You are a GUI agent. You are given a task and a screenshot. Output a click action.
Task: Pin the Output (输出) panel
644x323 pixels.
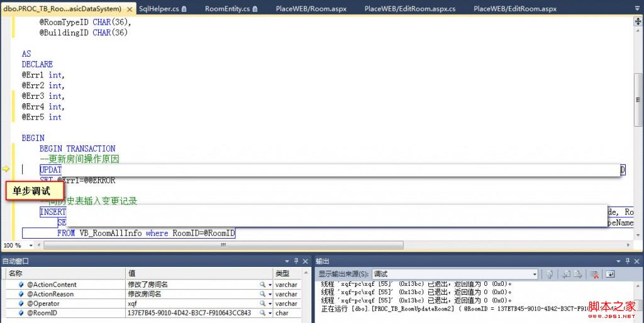(x=626, y=261)
